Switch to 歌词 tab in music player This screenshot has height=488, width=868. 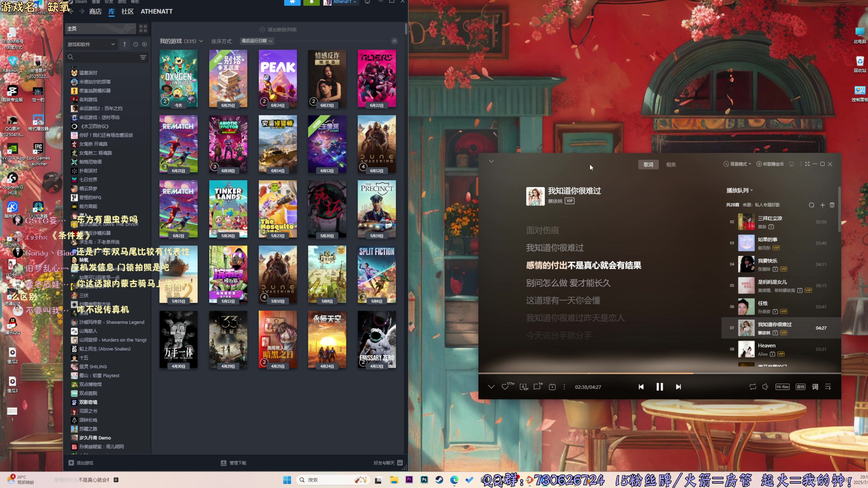pos(648,165)
